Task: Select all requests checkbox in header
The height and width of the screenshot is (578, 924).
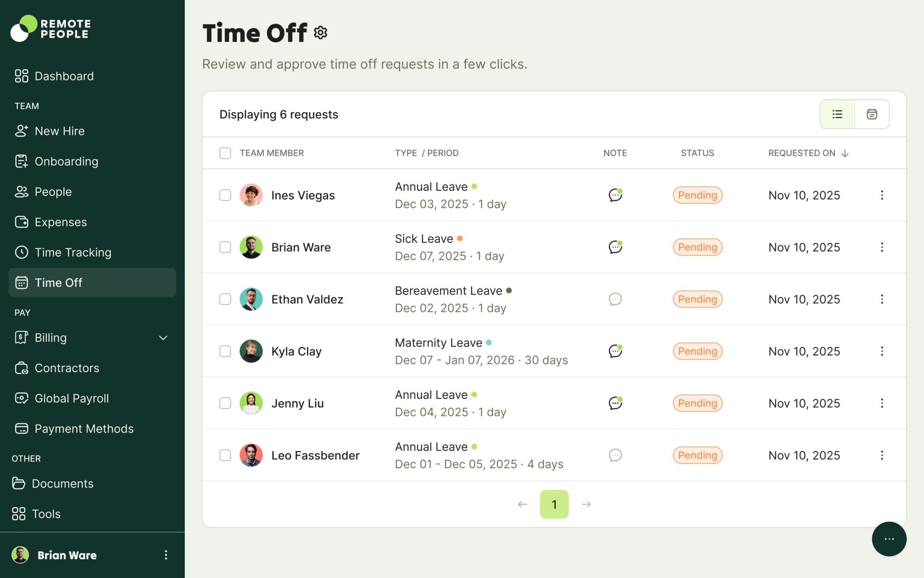Action: coord(225,153)
